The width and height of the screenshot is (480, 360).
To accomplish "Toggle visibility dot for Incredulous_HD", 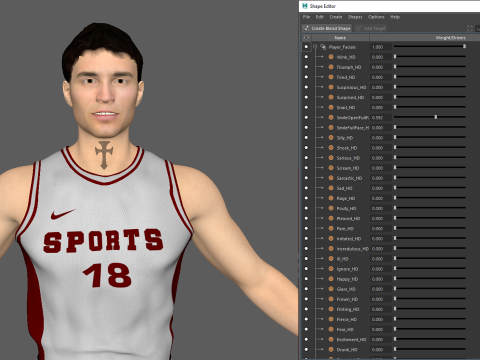I will [306, 249].
